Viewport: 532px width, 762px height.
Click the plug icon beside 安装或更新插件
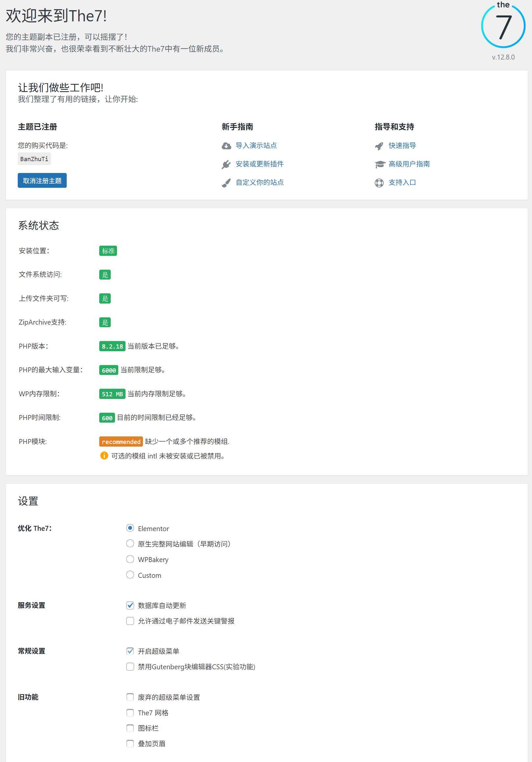(226, 164)
